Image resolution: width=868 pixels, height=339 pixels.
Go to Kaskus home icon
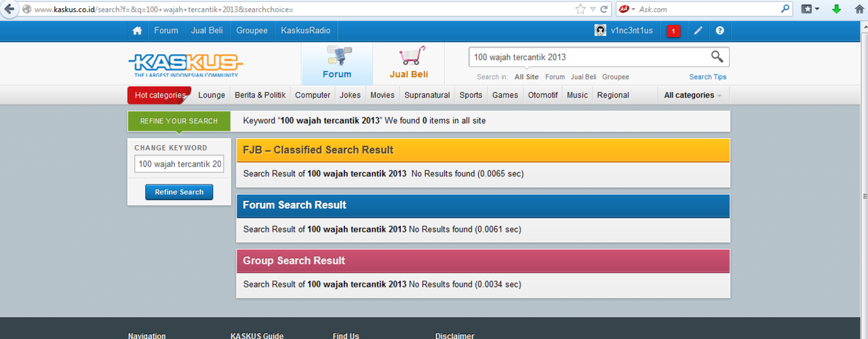(x=137, y=31)
